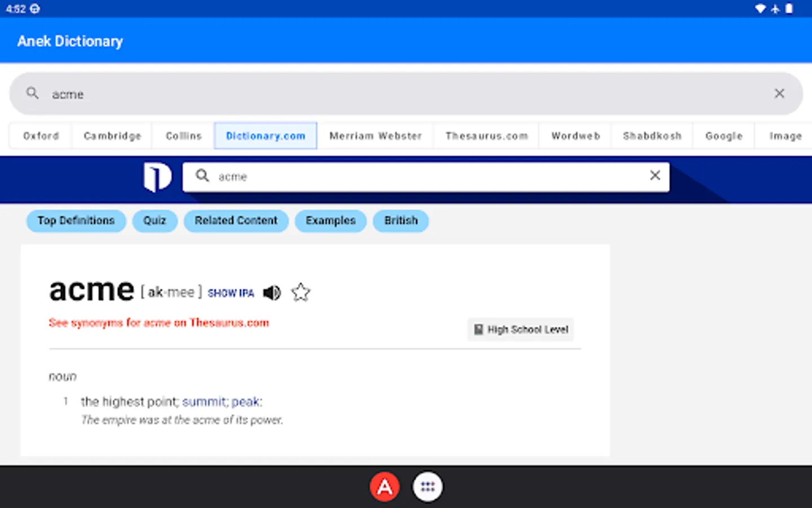Switch to the Collins tab
The height and width of the screenshot is (508, 812).
(x=184, y=136)
